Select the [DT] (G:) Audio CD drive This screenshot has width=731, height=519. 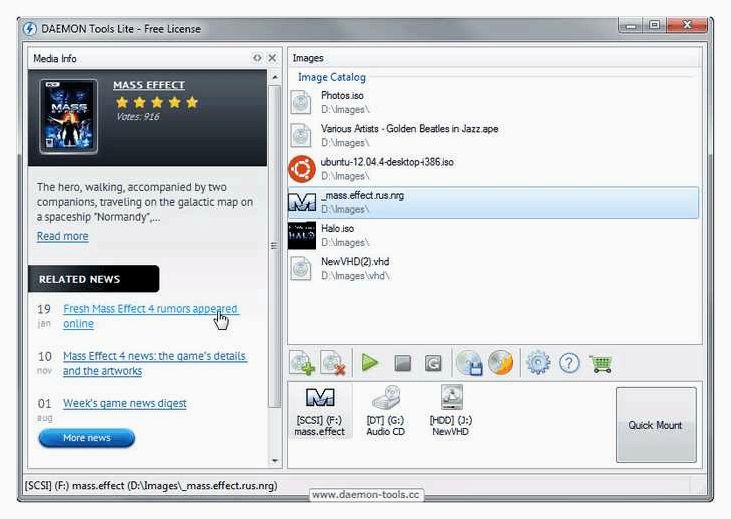386,411
